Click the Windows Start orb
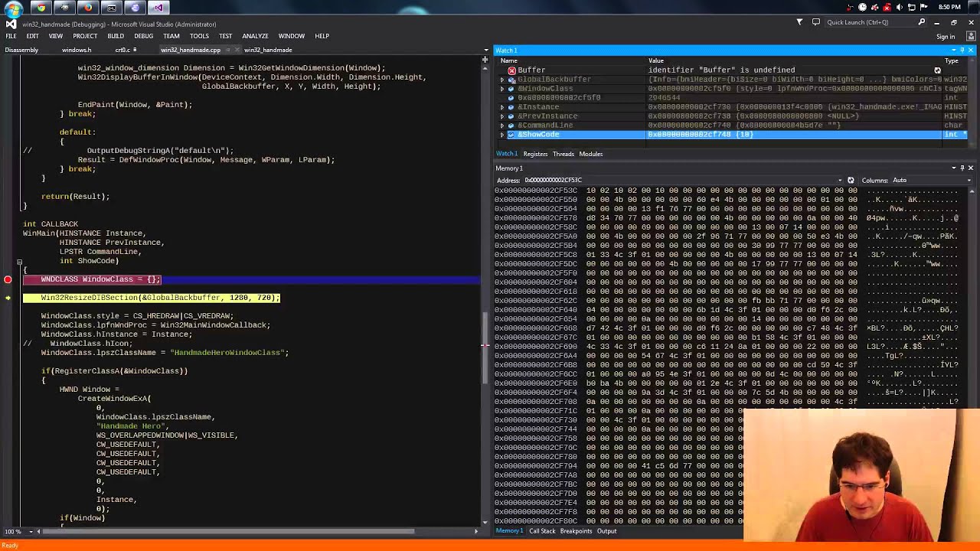Viewport: 980px width, 551px height. pos(13,8)
